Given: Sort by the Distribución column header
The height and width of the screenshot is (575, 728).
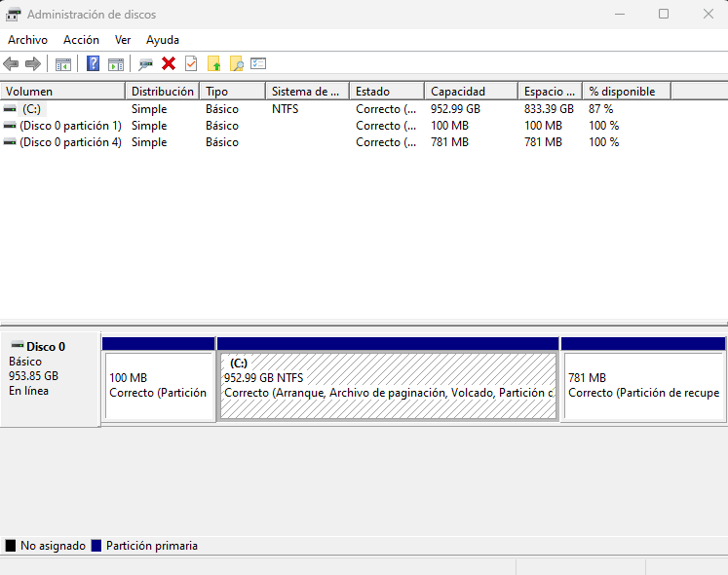Looking at the screenshot, I should [x=163, y=92].
